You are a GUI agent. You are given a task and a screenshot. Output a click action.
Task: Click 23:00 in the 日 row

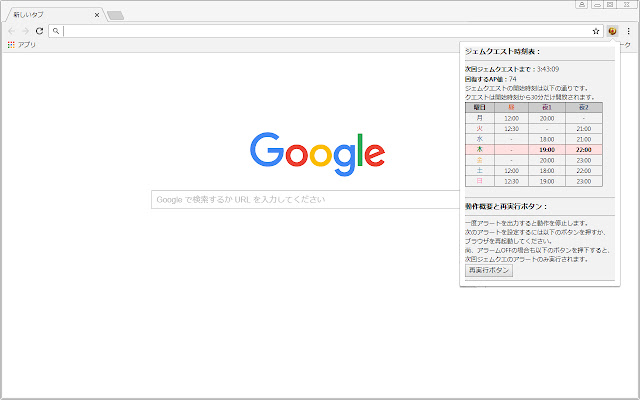584,182
